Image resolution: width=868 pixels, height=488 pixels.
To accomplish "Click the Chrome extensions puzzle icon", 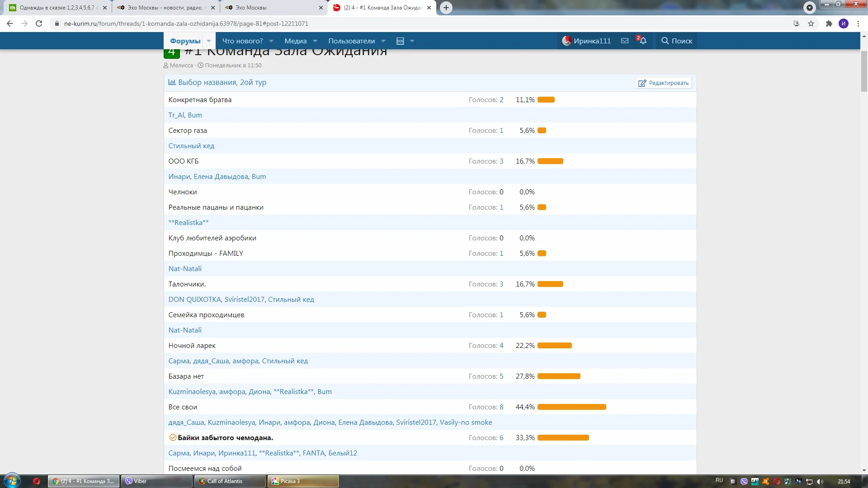I will point(829,23).
